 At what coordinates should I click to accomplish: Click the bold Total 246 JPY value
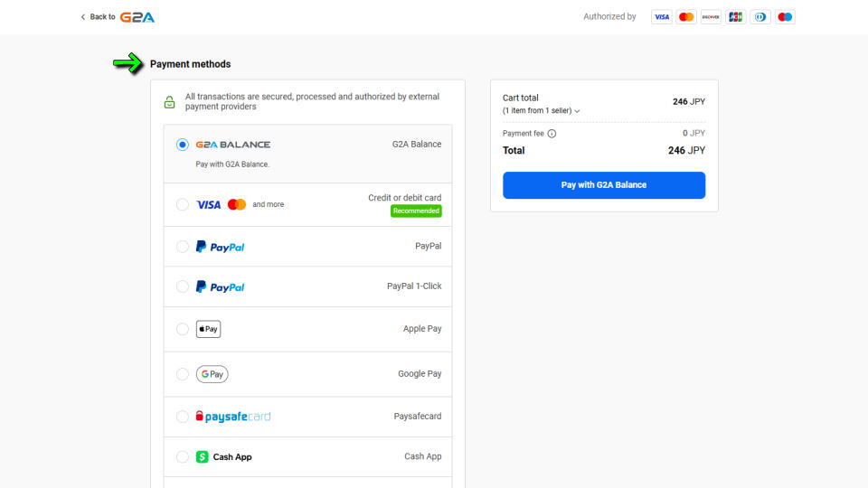(x=686, y=151)
